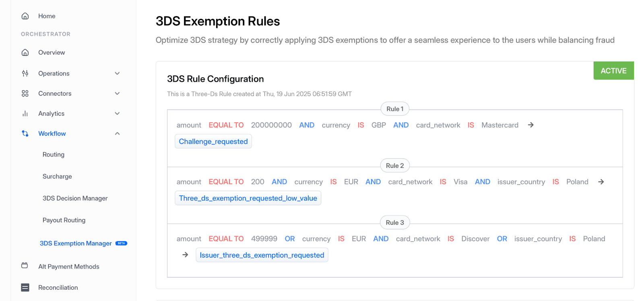Open the Routing submenu item
This screenshot has height=301, width=644.
point(54,155)
